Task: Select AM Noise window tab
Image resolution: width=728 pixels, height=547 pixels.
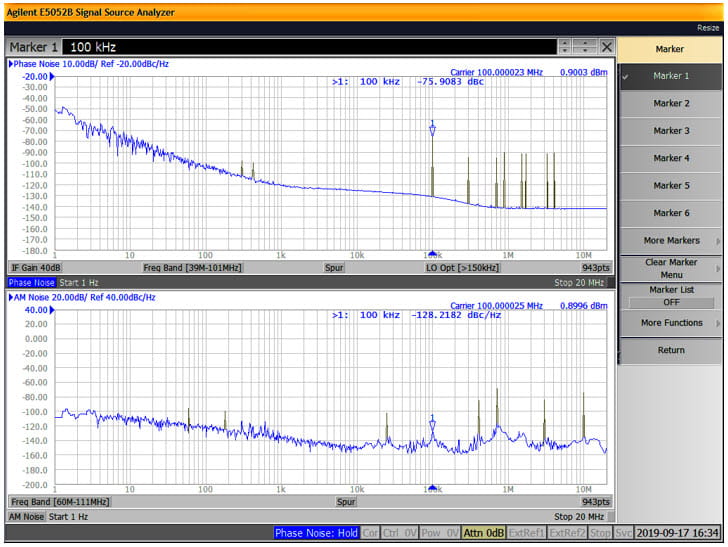Action: click(26, 517)
